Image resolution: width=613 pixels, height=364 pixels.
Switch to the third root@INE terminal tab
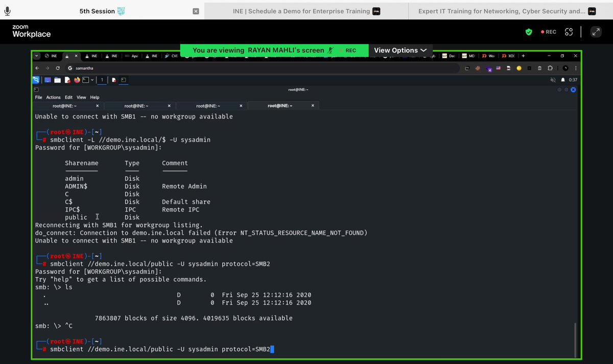click(x=211, y=106)
